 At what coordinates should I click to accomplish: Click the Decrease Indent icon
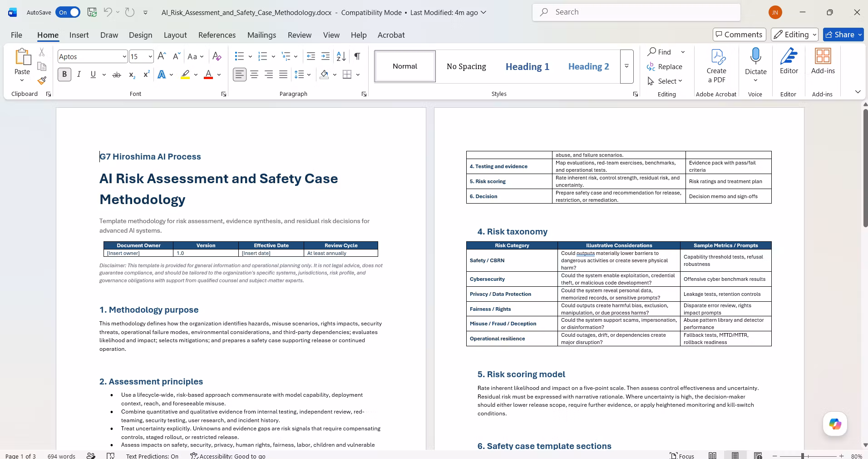[311, 56]
